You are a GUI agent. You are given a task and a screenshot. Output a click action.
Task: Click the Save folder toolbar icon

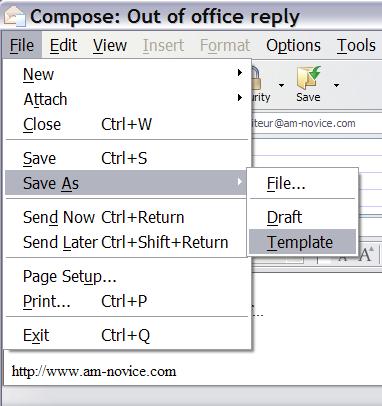[x=309, y=78]
